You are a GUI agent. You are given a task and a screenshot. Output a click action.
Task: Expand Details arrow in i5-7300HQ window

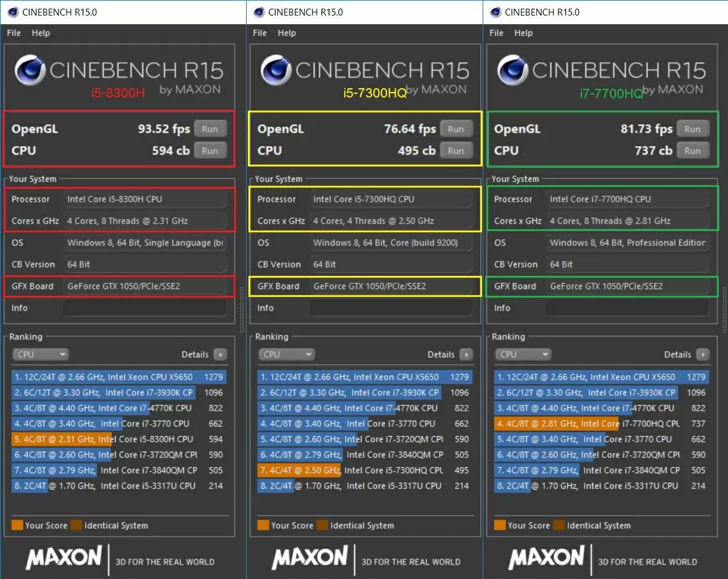pos(466,355)
